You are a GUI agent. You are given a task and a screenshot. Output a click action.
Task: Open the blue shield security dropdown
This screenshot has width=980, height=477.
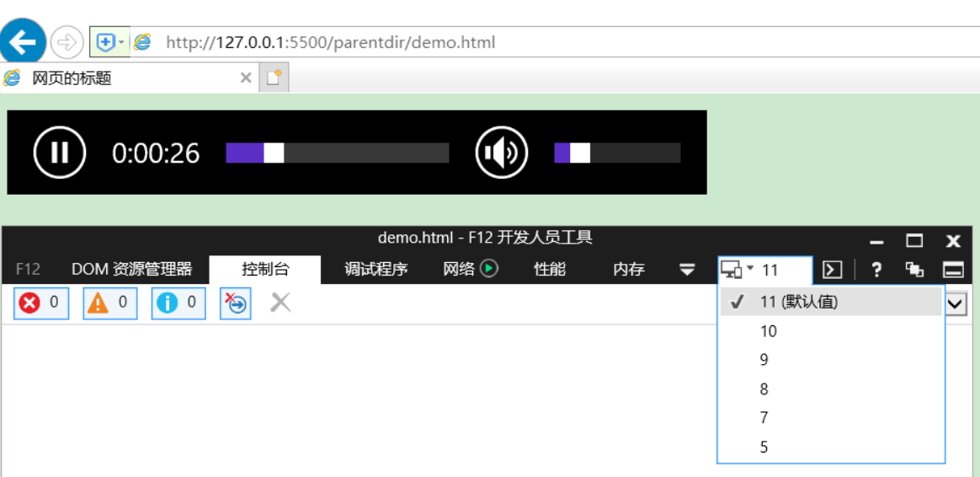click(110, 43)
